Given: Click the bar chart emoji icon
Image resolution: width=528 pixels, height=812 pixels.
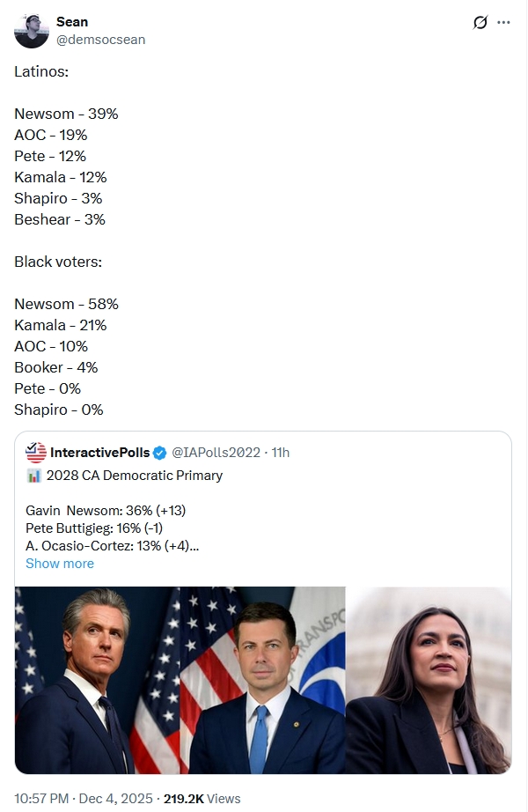Looking at the screenshot, I should point(34,476).
